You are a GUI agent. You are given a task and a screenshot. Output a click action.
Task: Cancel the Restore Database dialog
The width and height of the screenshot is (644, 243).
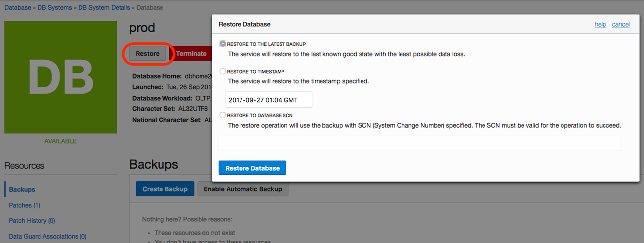pyautogui.click(x=621, y=24)
